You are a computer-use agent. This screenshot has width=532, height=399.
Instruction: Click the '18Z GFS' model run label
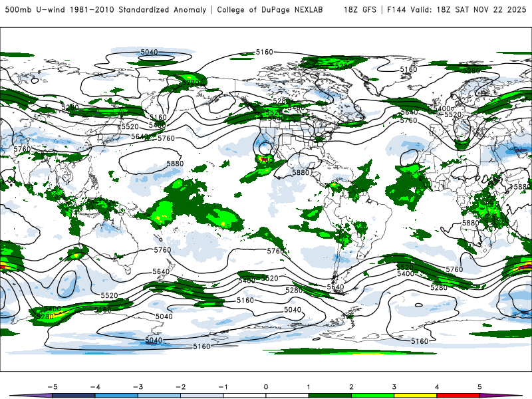click(x=360, y=9)
